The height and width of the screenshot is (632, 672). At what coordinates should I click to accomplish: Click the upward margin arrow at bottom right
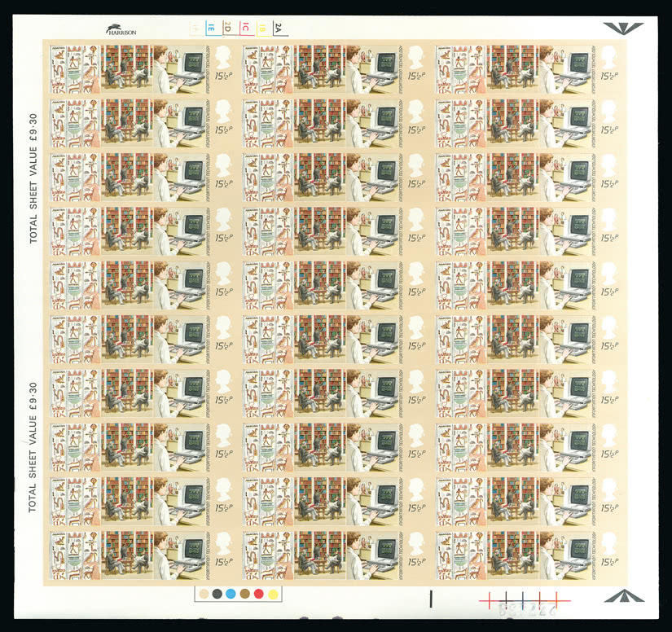[x=624, y=595]
